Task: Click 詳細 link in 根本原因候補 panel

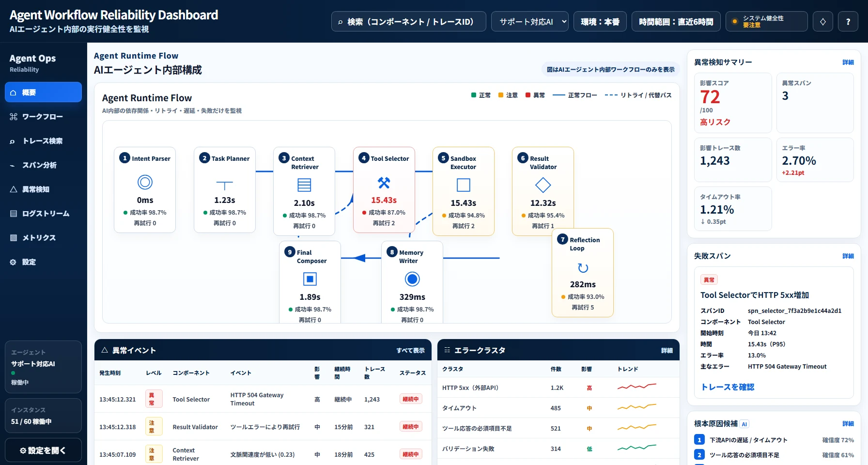Action: pos(848,424)
